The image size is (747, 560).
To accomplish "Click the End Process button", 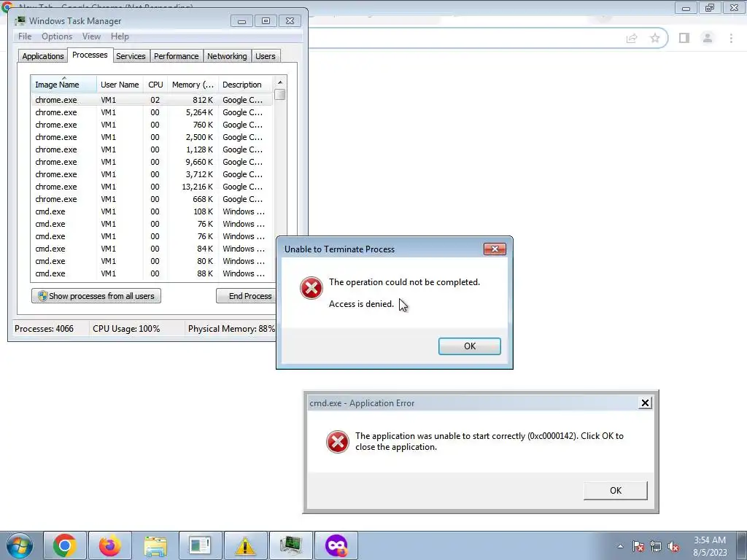I will [247, 296].
